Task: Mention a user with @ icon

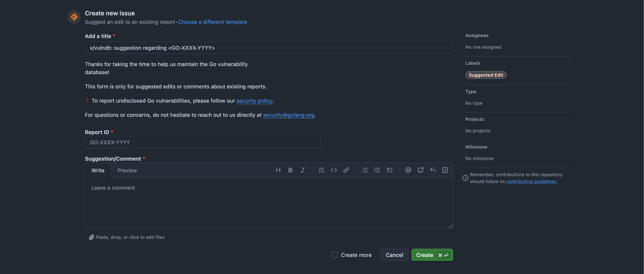Action: 408,170
